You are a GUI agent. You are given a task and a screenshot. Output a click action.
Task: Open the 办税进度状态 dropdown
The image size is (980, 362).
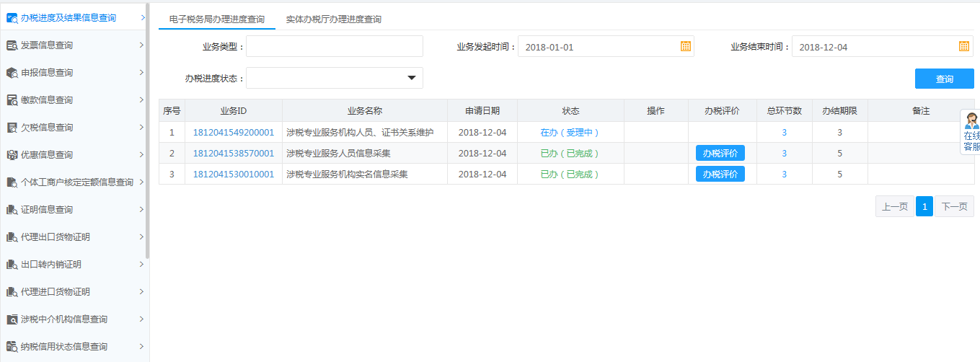pyautogui.click(x=412, y=78)
